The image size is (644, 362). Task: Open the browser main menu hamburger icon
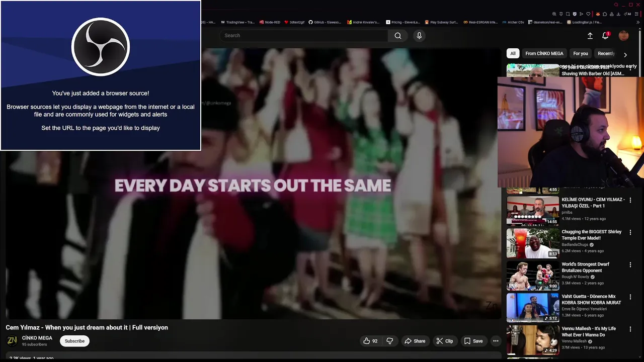636,14
